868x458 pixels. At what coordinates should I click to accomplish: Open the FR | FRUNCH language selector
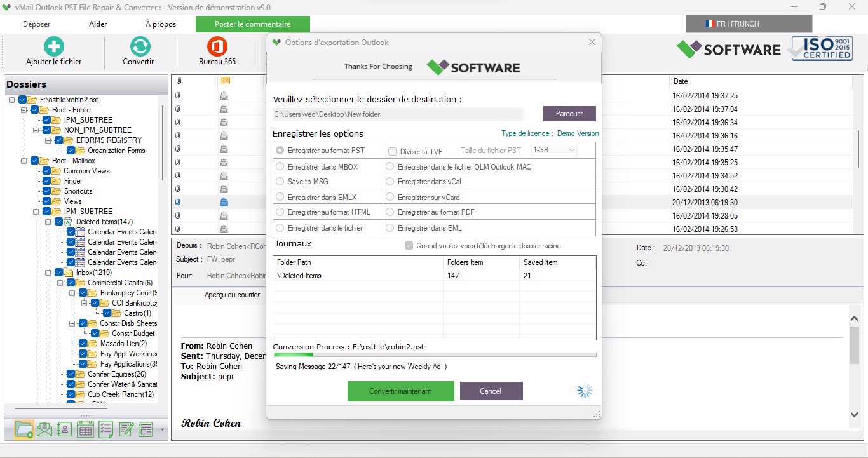(749, 24)
